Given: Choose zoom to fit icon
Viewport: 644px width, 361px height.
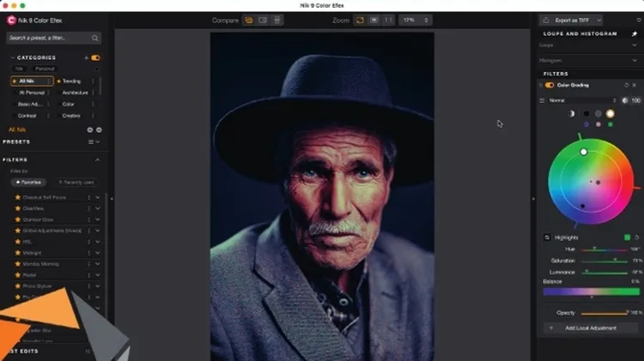Looking at the screenshot, I should tap(360, 20).
